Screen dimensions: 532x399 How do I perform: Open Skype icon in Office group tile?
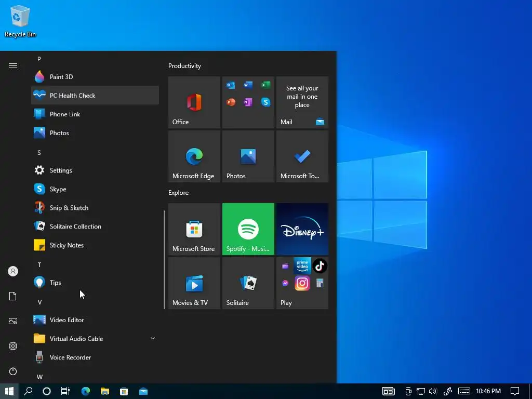click(x=265, y=102)
